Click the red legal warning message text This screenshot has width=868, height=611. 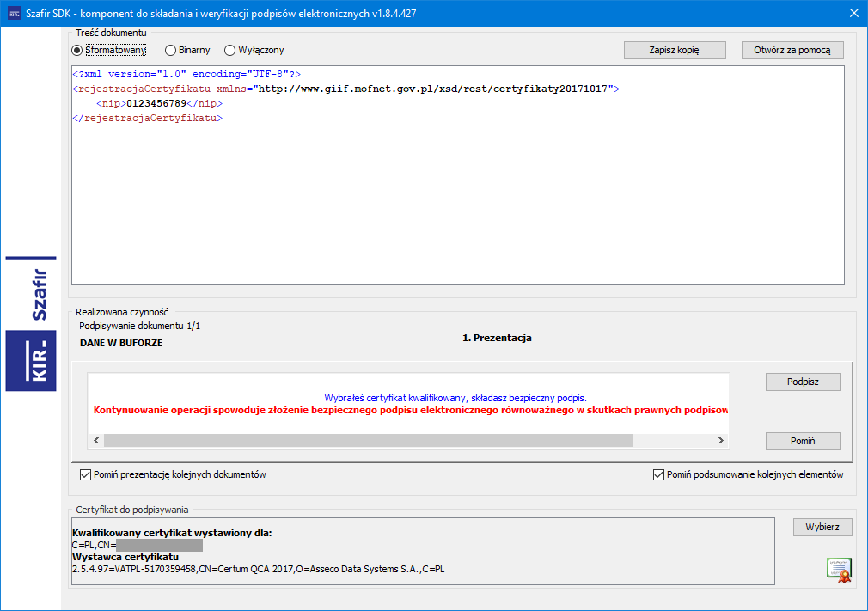click(411, 411)
